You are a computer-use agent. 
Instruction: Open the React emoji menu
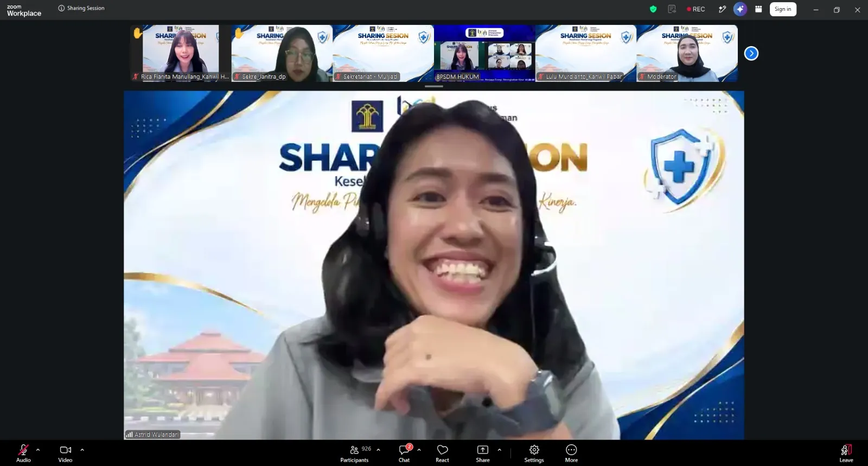(442, 453)
